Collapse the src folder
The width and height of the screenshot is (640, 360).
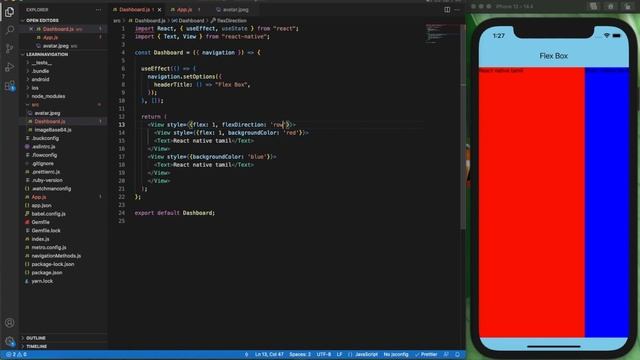pos(35,104)
